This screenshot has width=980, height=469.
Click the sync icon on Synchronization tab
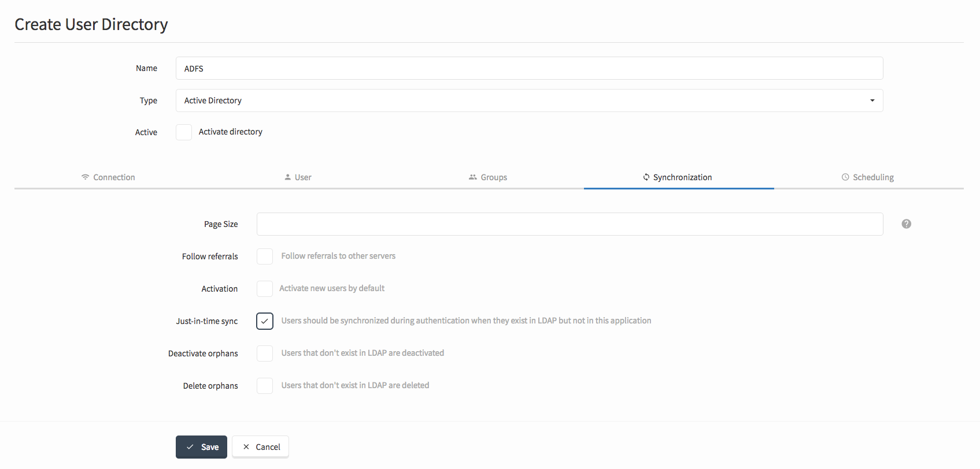tap(646, 177)
